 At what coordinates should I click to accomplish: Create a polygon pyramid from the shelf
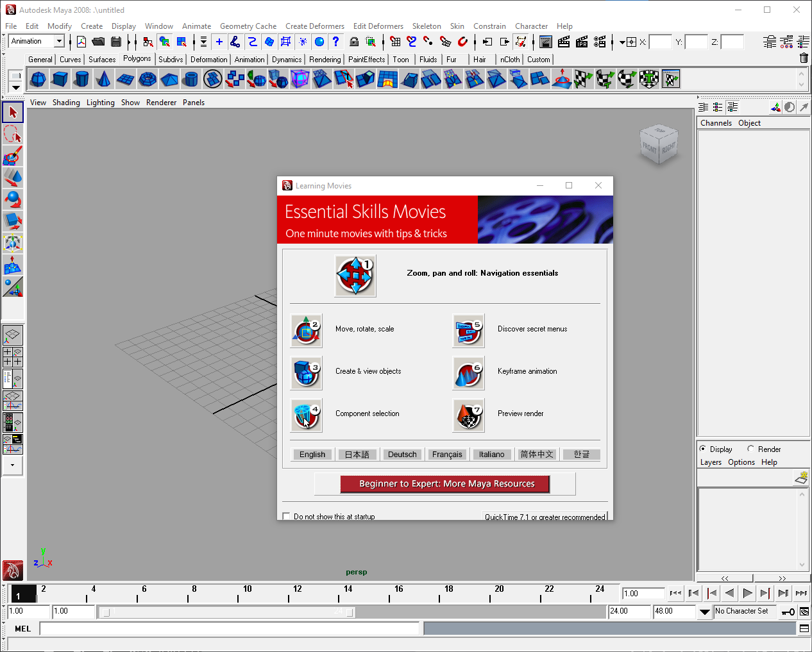coord(169,79)
